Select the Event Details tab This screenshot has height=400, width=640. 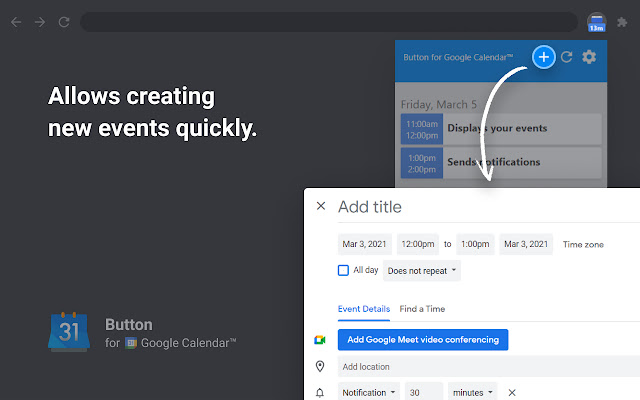click(364, 309)
